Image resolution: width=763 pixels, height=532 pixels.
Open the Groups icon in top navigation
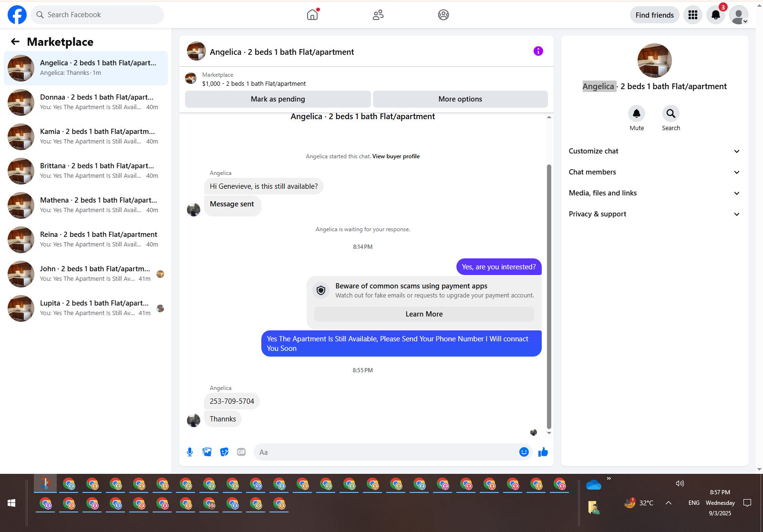pyautogui.click(x=443, y=15)
